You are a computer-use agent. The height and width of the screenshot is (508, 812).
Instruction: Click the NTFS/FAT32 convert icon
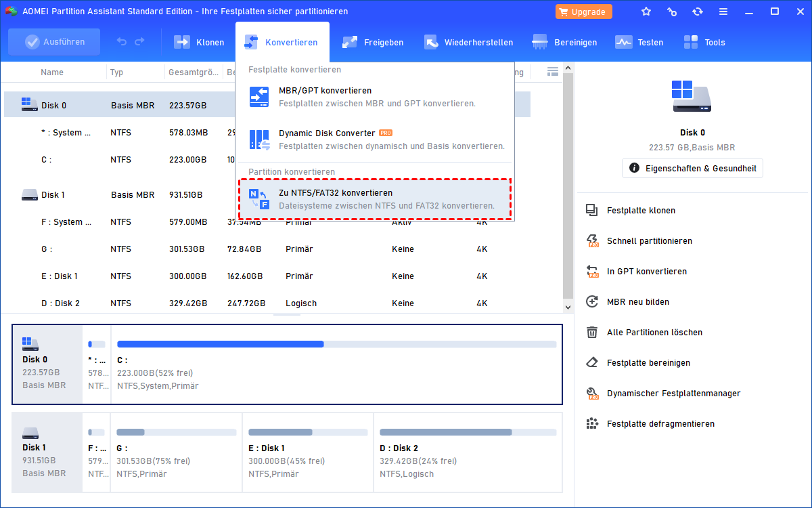260,199
